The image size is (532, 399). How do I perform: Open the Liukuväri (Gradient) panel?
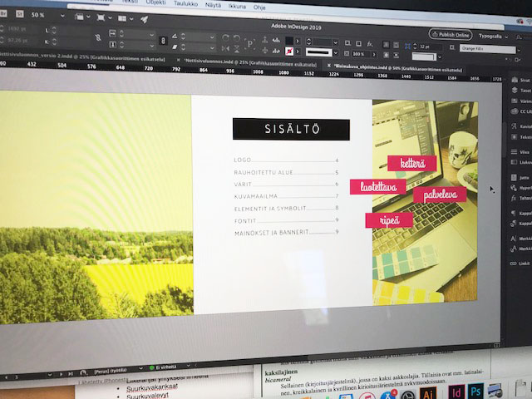tap(521, 162)
